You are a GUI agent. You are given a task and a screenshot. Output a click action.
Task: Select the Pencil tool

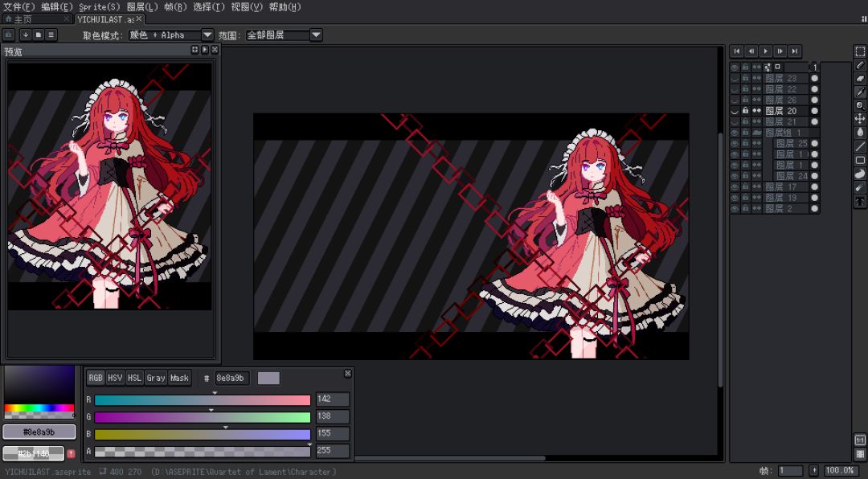pyautogui.click(x=860, y=65)
